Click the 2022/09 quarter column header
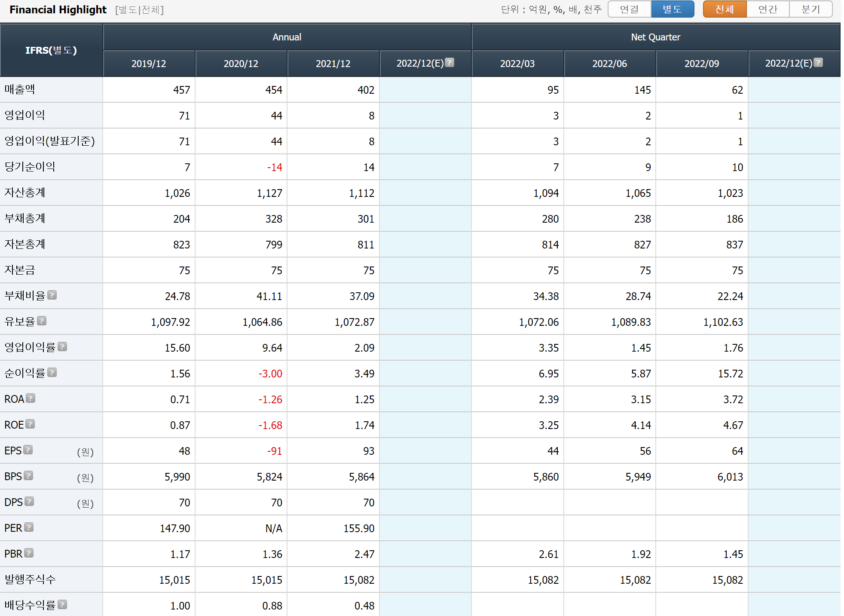 (x=702, y=64)
